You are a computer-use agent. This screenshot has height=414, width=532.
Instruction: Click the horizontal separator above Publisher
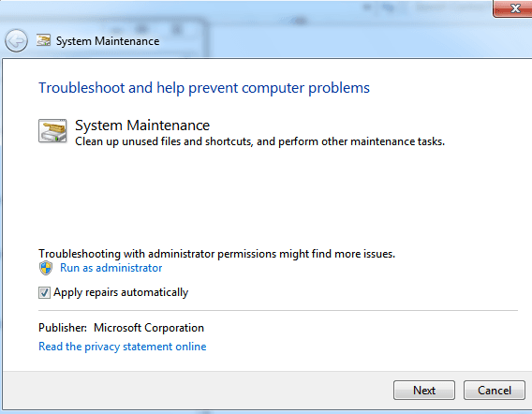(x=278, y=310)
